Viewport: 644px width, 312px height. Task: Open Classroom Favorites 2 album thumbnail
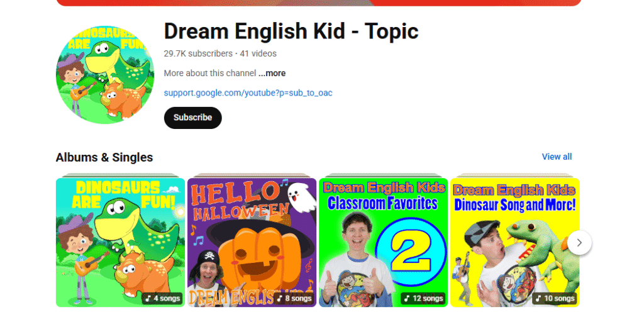pyautogui.click(x=383, y=242)
